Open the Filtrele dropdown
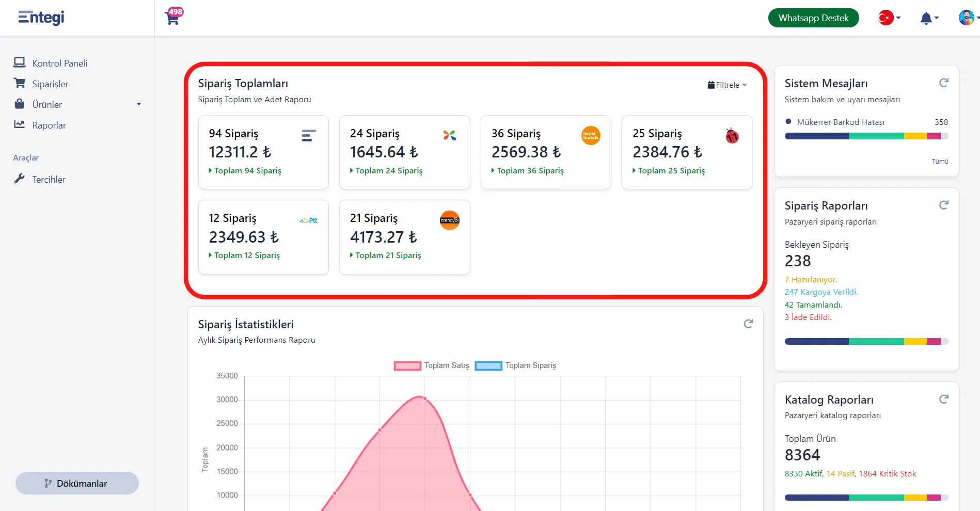 point(727,85)
